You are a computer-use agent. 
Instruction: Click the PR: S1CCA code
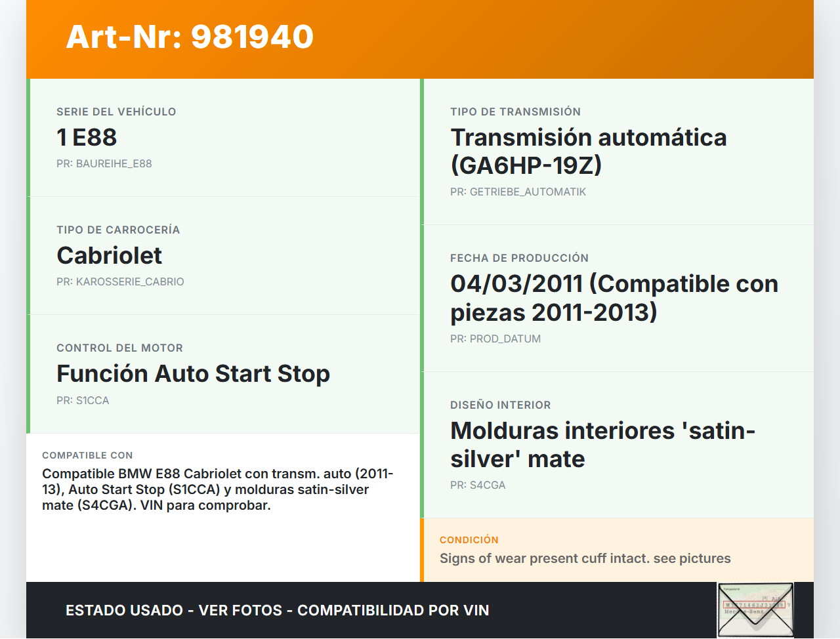click(83, 400)
